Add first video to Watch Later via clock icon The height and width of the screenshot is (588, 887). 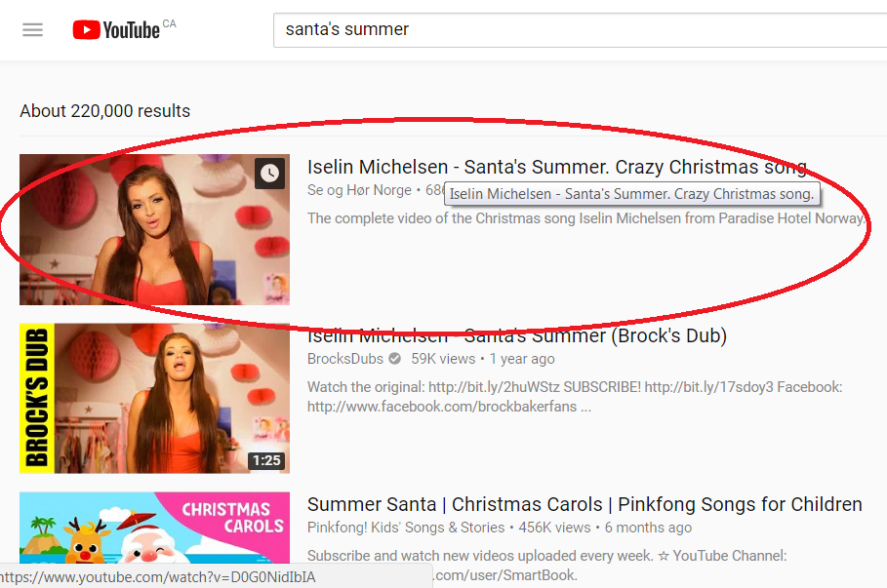[269, 173]
